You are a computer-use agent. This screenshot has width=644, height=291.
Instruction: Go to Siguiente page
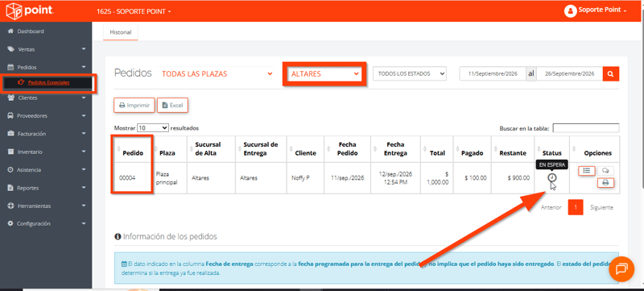[x=601, y=207]
